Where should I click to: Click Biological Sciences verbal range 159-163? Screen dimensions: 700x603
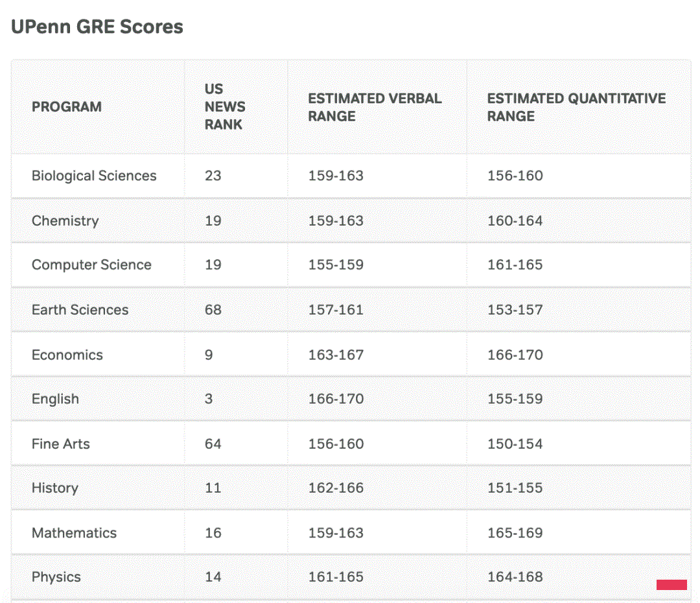click(336, 176)
